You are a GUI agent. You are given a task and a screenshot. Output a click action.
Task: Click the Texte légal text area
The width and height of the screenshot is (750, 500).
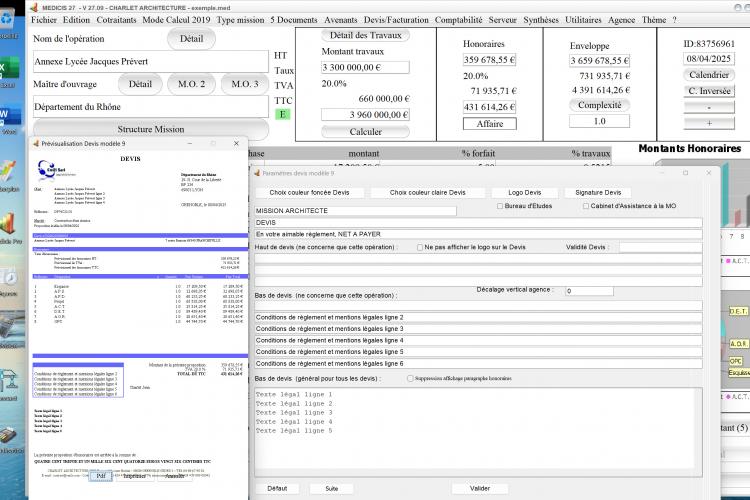478,432
